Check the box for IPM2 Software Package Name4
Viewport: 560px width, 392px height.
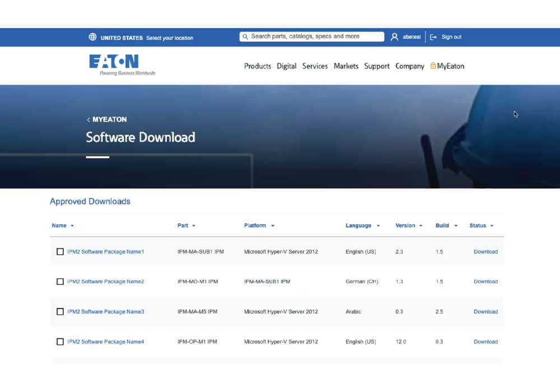pos(60,342)
